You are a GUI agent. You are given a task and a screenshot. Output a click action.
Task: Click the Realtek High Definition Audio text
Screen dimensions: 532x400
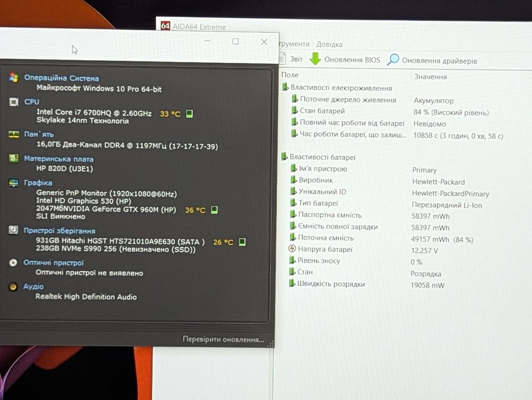coord(86,297)
